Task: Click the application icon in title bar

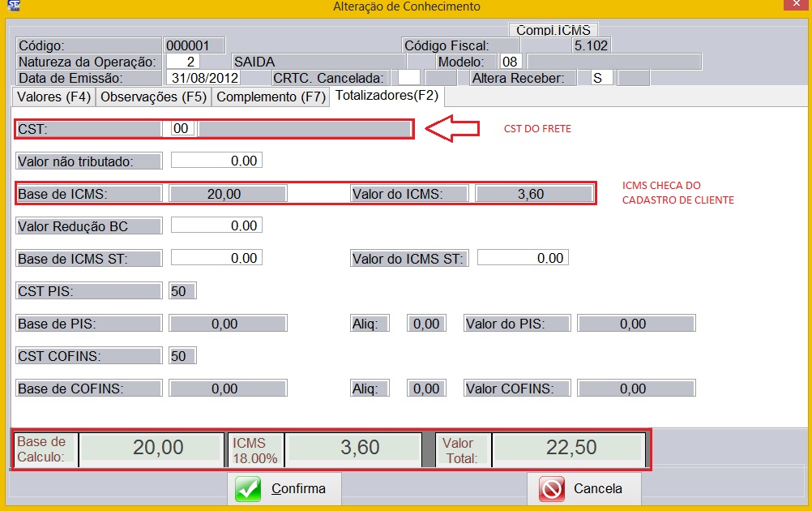Action: (x=12, y=6)
